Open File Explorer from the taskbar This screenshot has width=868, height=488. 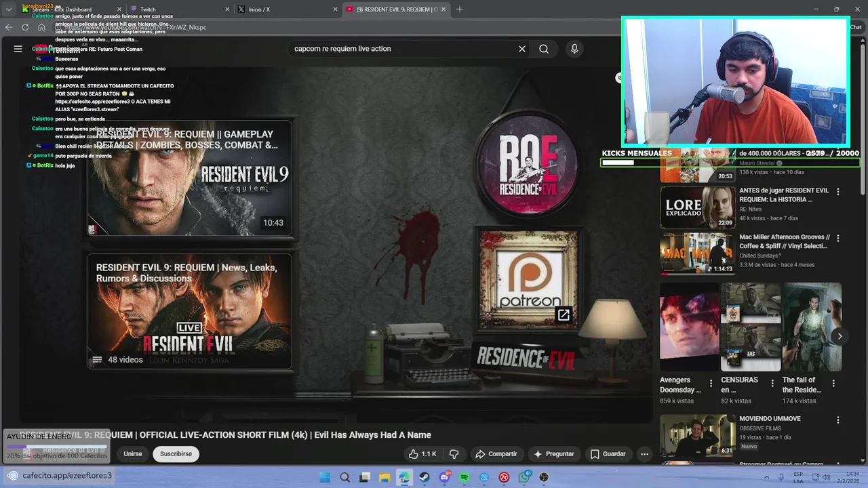pyautogui.click(x=384, y=477)
